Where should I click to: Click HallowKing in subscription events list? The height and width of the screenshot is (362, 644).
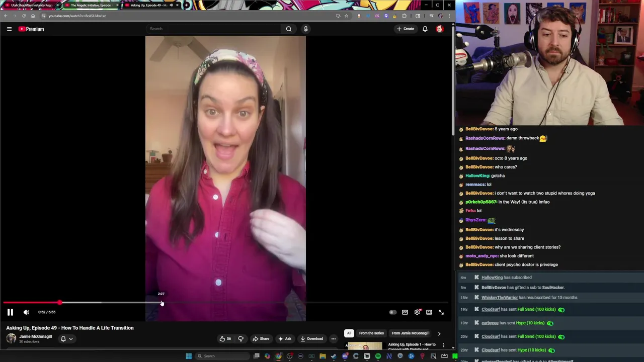(492, 278)
